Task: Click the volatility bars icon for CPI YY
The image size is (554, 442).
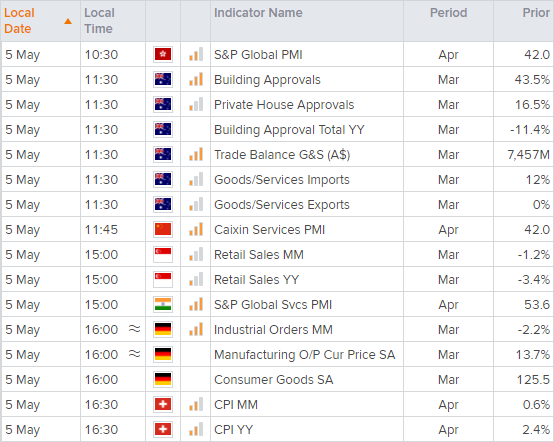Action: (x=196, y=429)
